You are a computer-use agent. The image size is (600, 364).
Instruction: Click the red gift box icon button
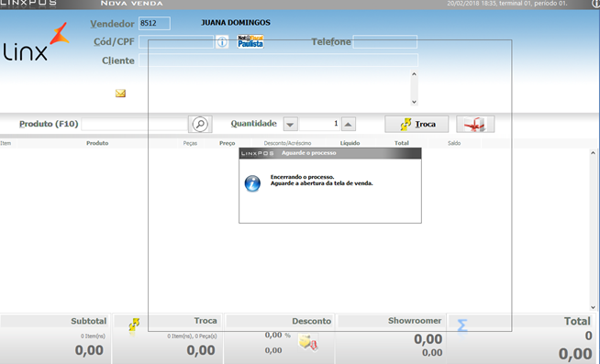tap(475, 125)
